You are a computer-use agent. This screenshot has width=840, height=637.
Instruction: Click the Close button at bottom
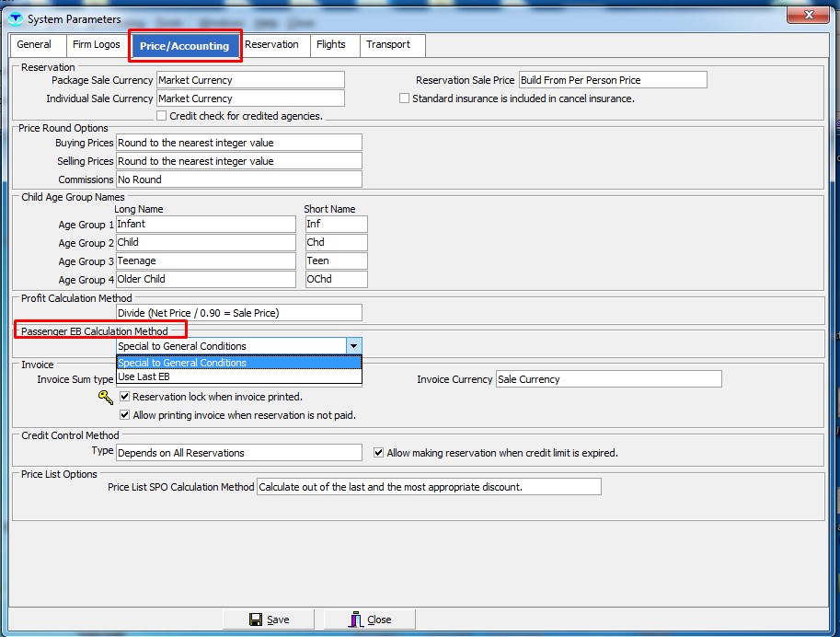[x=370, y=620]
